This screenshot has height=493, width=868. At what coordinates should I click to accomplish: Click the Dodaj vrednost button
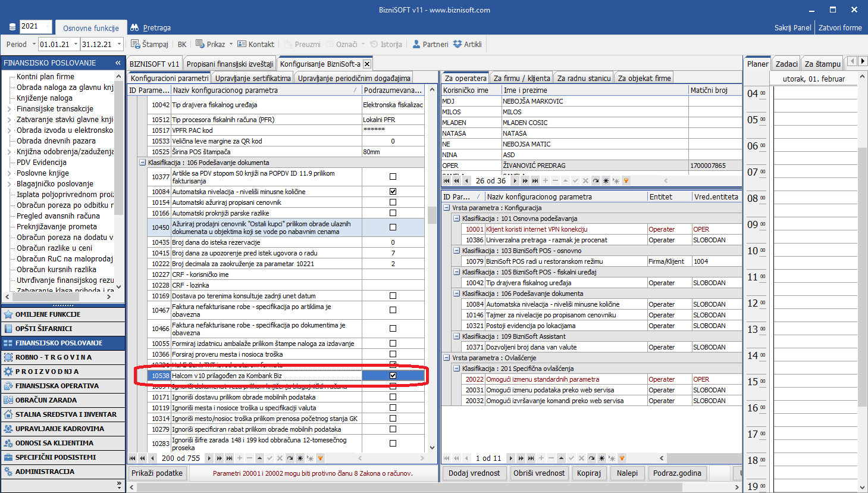(474, 473)
